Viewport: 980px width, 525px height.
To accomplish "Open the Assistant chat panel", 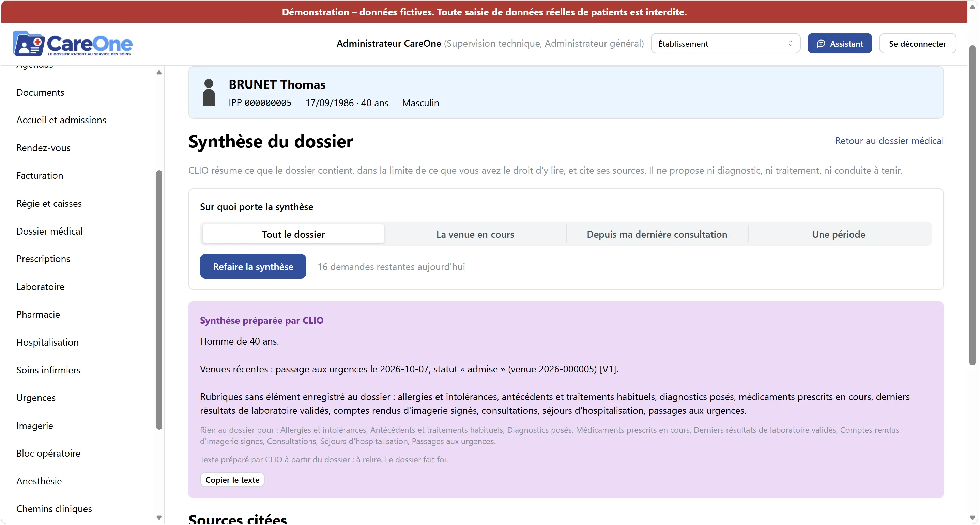I will click(x=840, y=43).
